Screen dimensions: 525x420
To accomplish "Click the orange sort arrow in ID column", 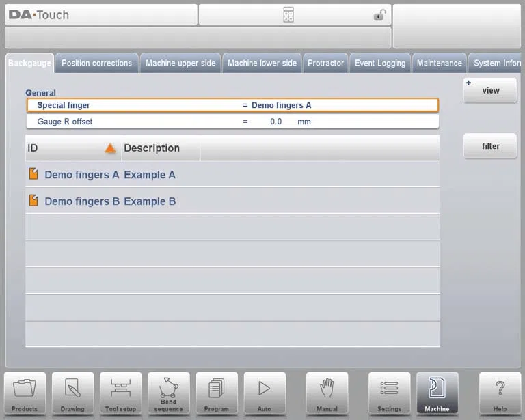I will tap(110, 148).
